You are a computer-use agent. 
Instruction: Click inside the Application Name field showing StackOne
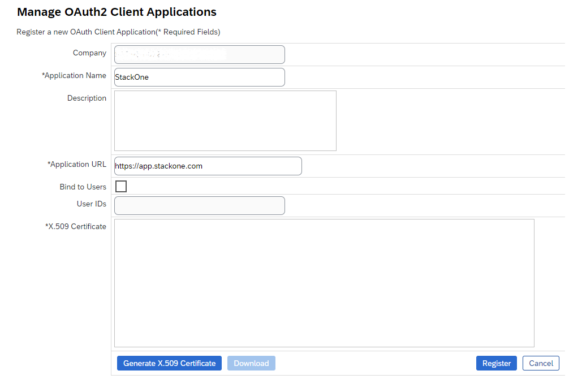[198, 77]
